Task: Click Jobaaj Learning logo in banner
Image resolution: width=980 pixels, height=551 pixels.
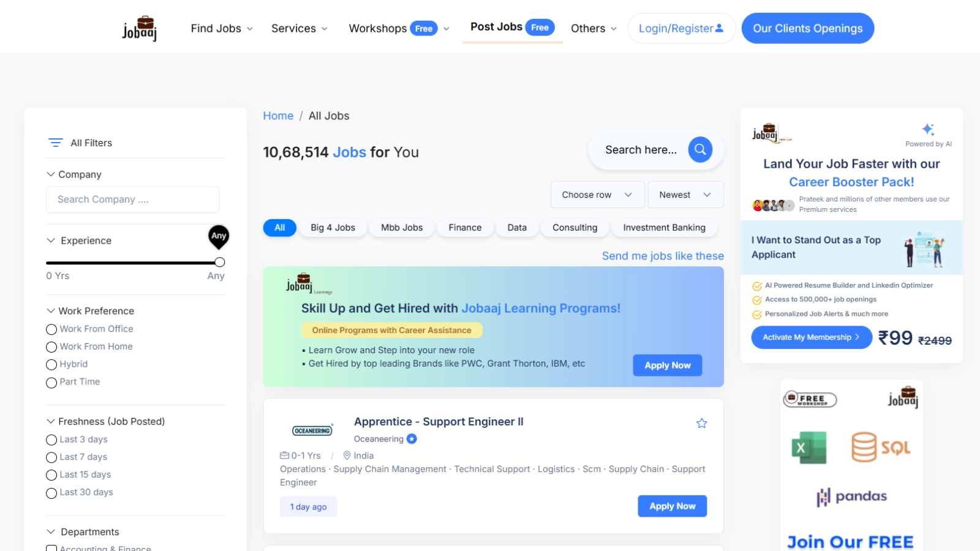Action: point(308,284)
